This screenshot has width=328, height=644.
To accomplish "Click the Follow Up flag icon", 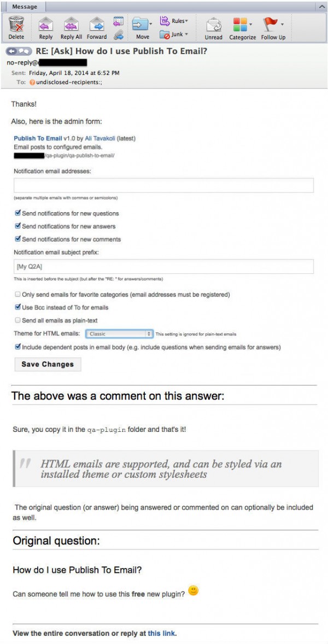I will click(270, 25).
